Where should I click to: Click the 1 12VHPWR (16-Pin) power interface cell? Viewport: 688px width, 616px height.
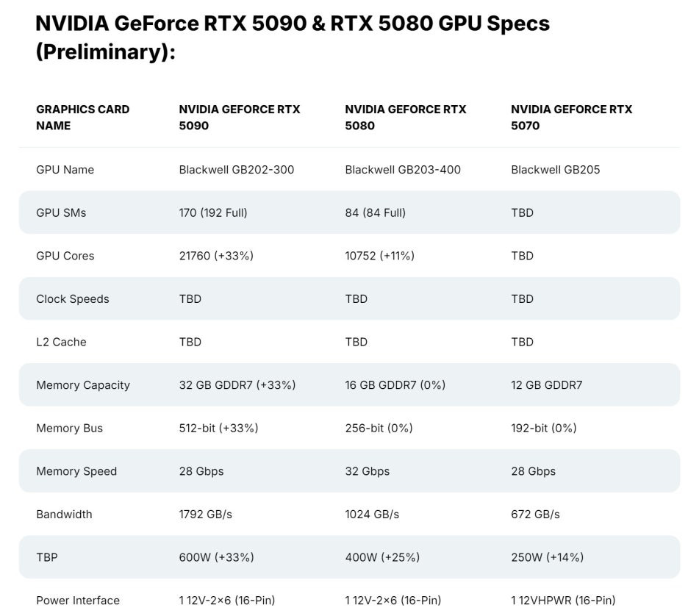pos(563,601)
